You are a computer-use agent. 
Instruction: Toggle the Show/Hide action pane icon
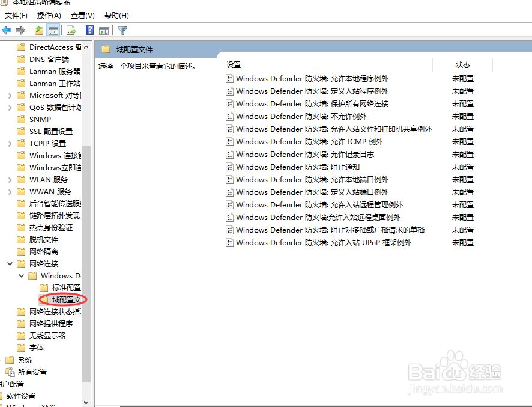coord(104,31)
